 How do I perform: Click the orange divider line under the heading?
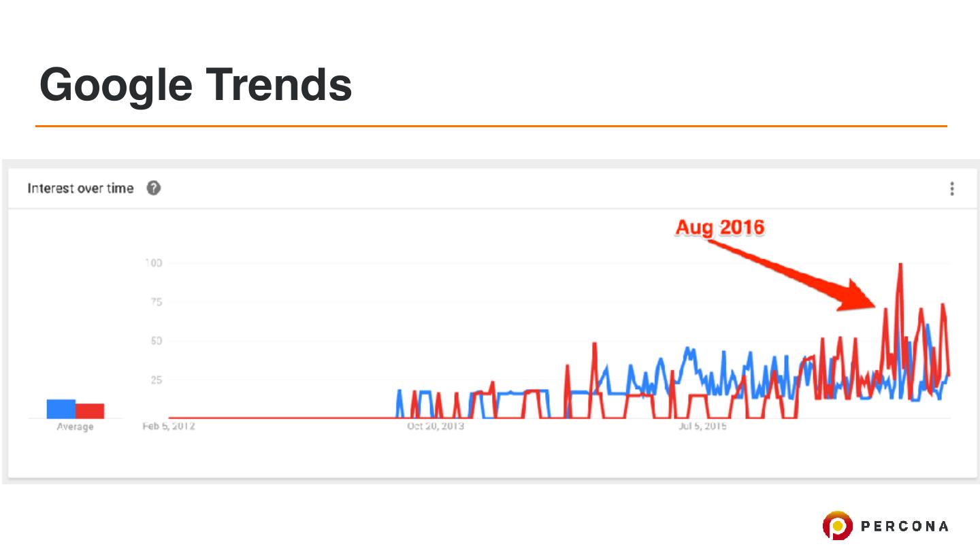490,126
